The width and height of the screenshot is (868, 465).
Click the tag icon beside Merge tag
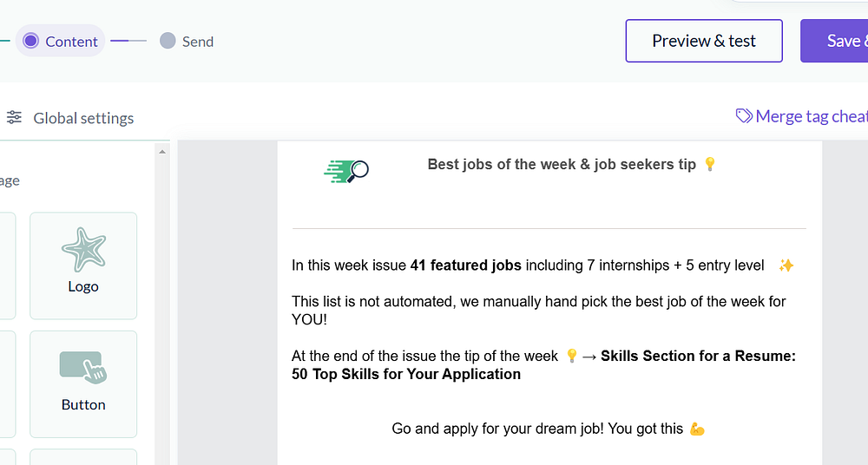click(x=744, y=116)
